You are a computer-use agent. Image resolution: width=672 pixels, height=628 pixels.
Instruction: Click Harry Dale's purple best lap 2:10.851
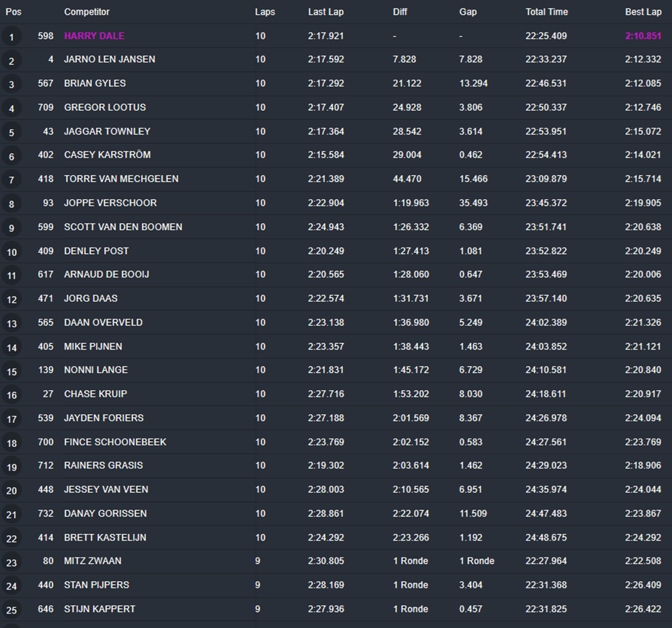643,36
